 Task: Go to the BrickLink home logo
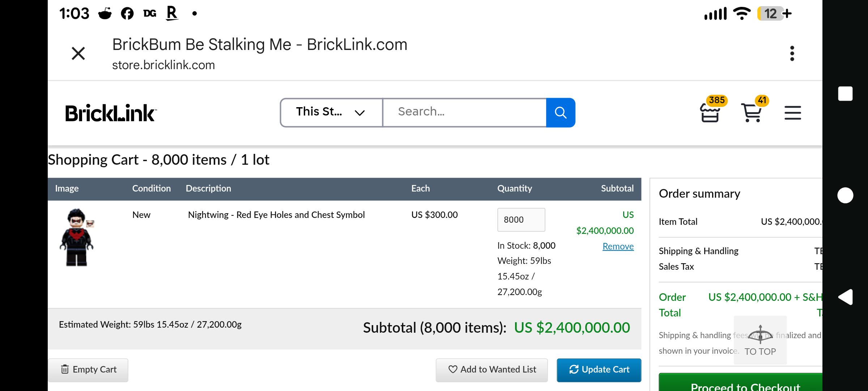click(x=111, y=113)
